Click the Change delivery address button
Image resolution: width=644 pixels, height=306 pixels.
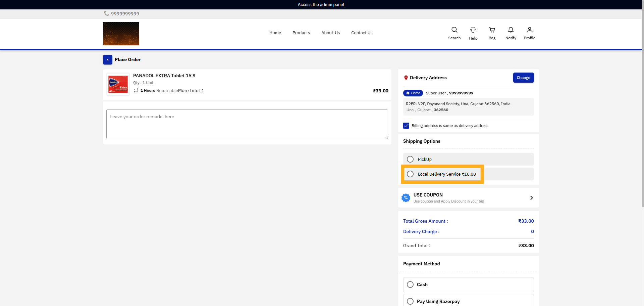[x=523, y=78]
